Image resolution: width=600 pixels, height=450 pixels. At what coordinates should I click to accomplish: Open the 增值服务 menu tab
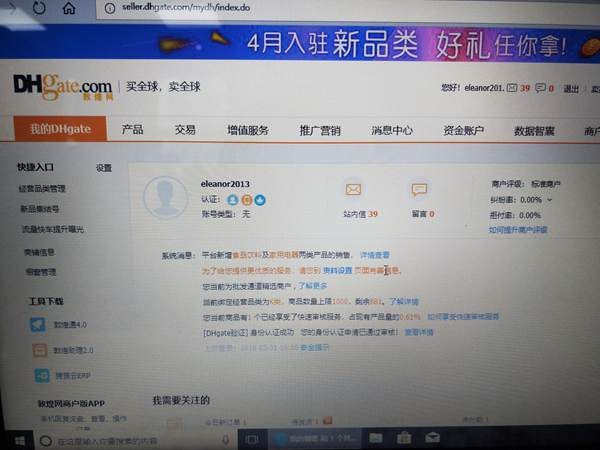click(x=248, y=130)
